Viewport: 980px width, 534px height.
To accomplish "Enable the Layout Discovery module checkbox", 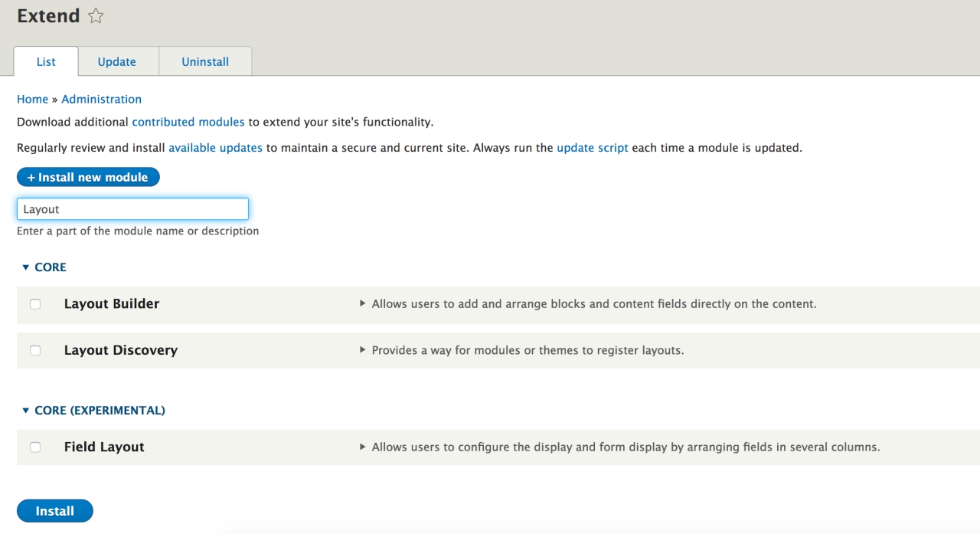I will [34, 350].
